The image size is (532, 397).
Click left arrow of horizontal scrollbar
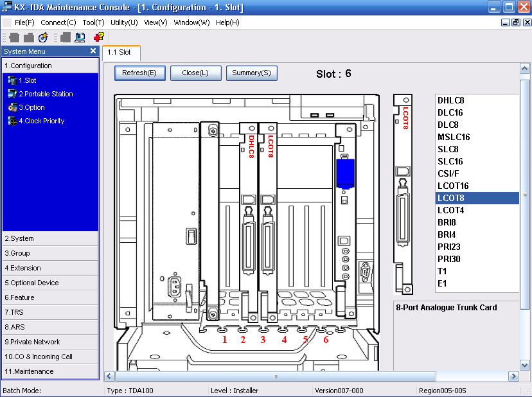coord(109,376)
